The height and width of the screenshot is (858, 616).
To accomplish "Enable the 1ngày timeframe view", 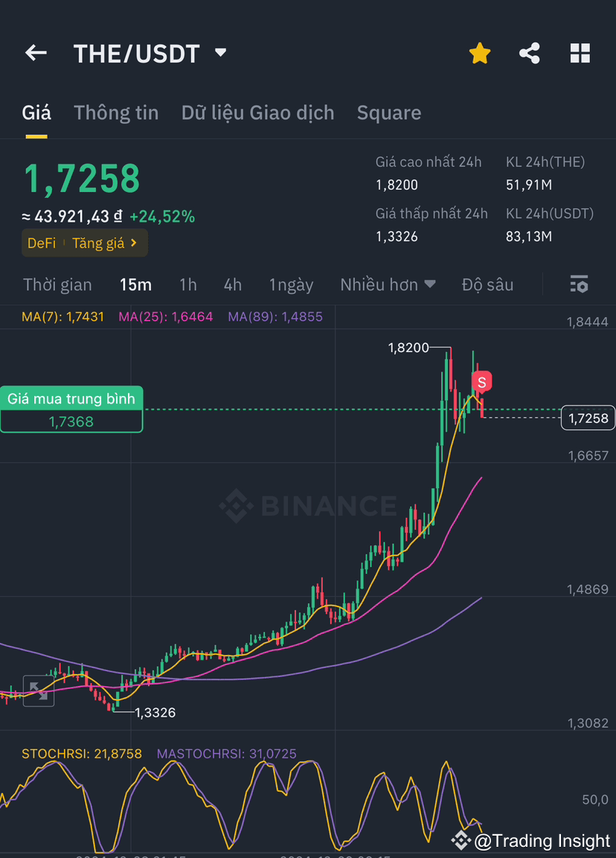I will pos(291,284).
